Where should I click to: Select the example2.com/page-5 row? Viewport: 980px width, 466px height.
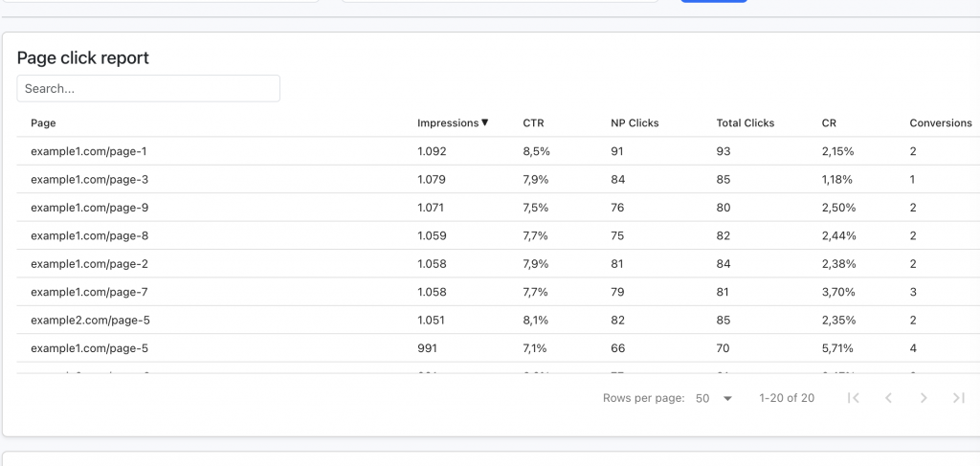[88, 320]
